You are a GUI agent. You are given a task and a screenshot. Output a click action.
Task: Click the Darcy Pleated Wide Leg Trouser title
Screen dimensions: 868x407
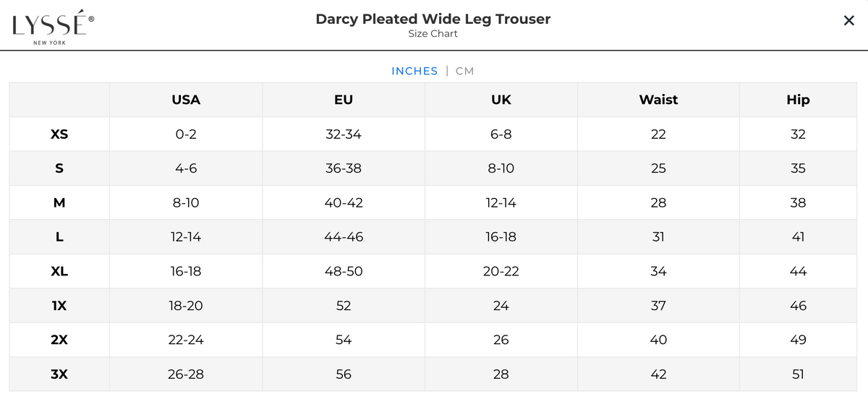pyautogui.click(x=433, y=20)
